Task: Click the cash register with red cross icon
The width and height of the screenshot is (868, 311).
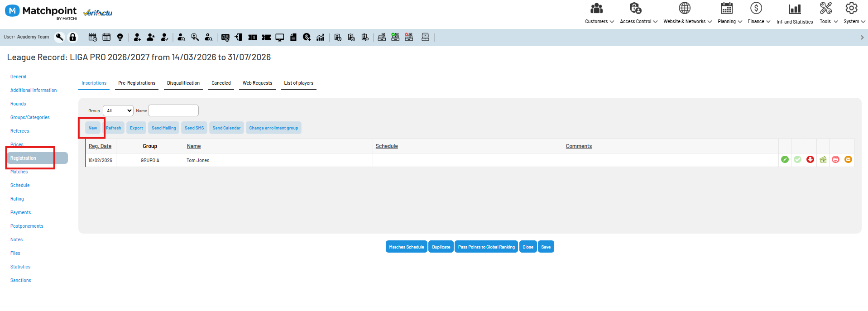Action: pyautogui.click(x=409, y=37)
